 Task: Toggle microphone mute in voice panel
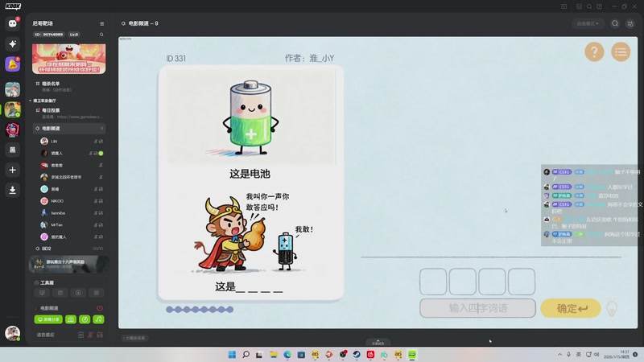coord(90,335)
